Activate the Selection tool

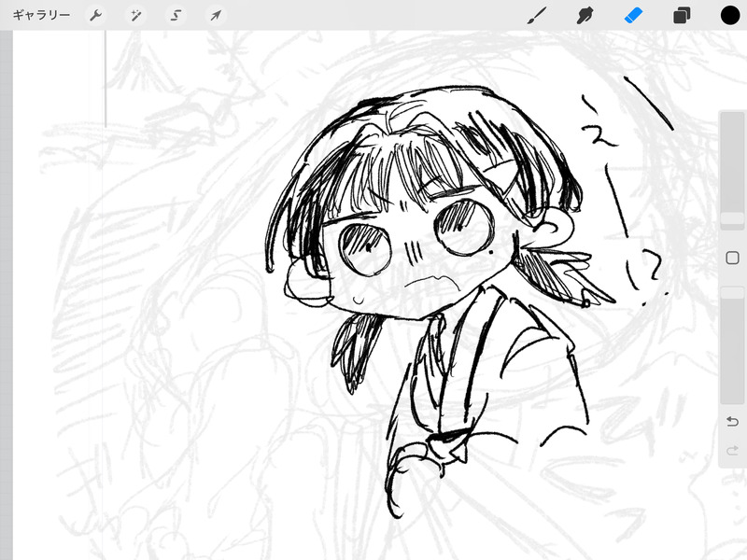pos(176,16)
